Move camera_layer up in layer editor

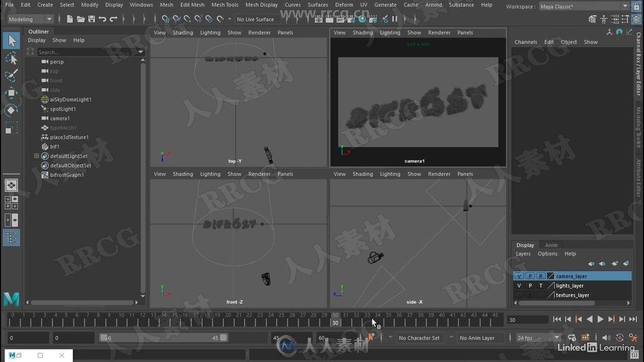pos(591,263)
